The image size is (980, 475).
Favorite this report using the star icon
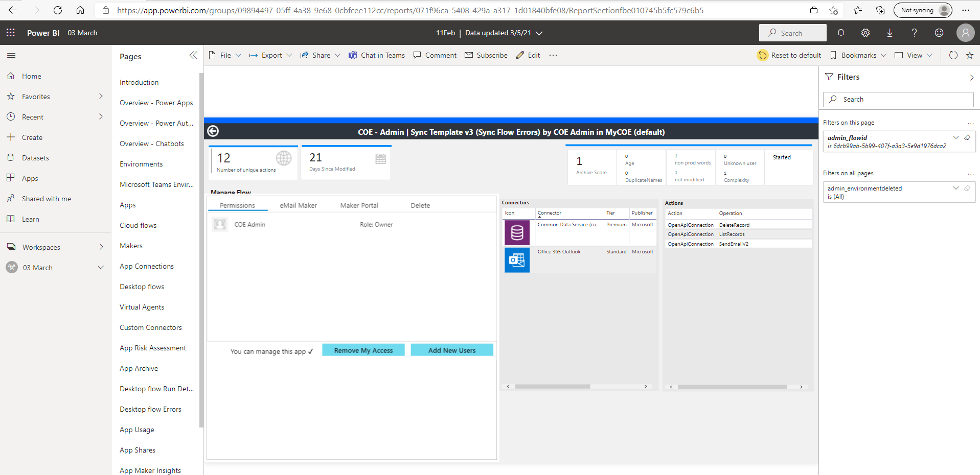click(970, 55)
